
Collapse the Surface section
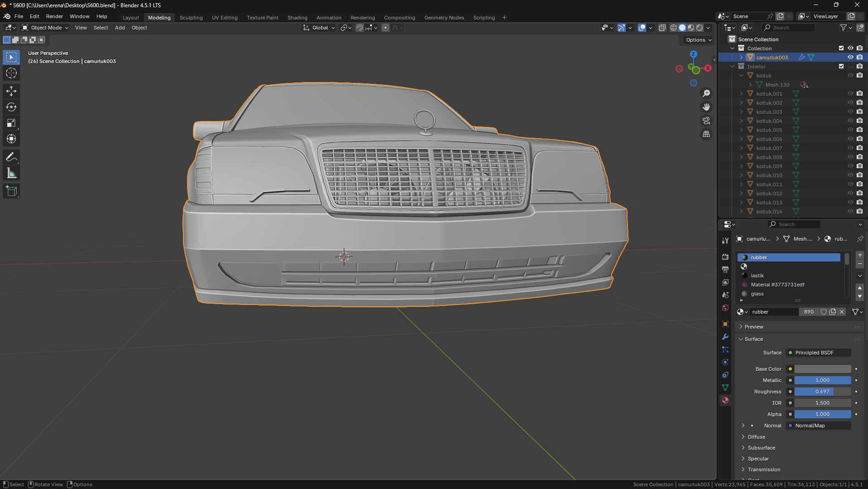click(753, 339)
